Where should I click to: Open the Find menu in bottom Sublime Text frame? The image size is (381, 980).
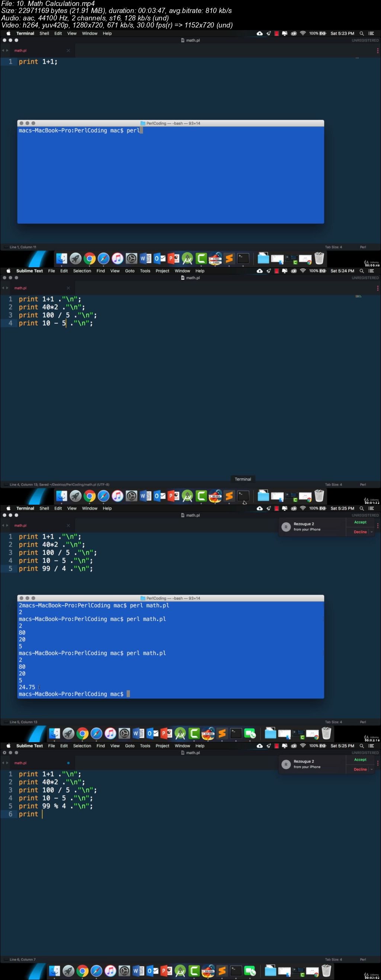(100, 745)
